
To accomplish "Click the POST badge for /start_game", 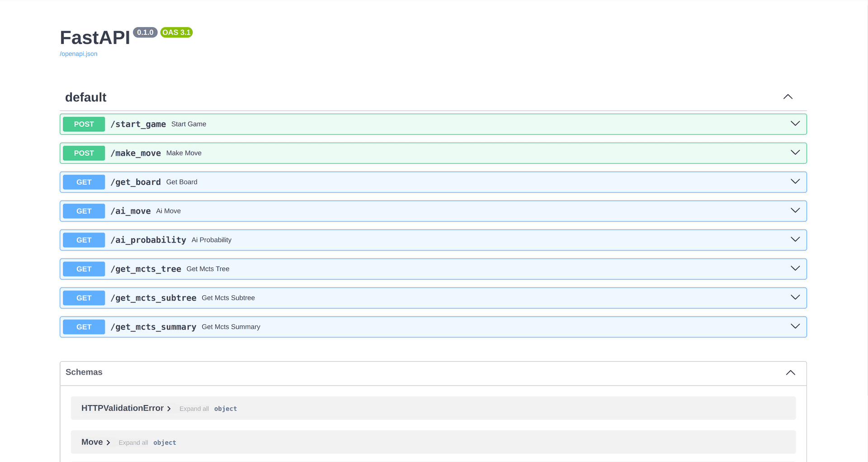I will (x=84, y=124).
